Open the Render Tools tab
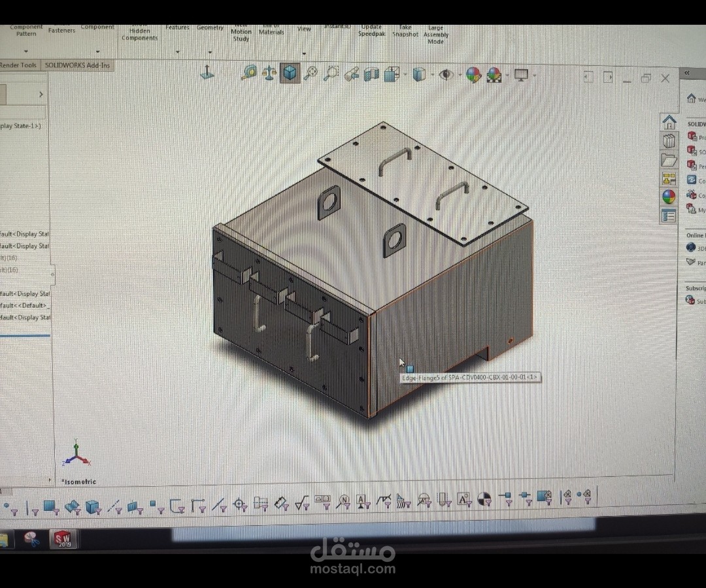706x588 pixels. tap(18, 65)
